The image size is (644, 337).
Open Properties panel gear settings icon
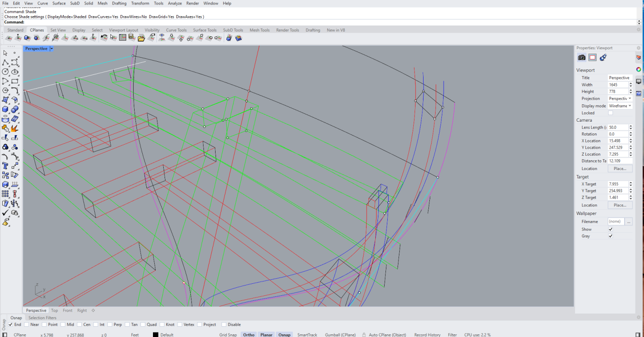638,48
